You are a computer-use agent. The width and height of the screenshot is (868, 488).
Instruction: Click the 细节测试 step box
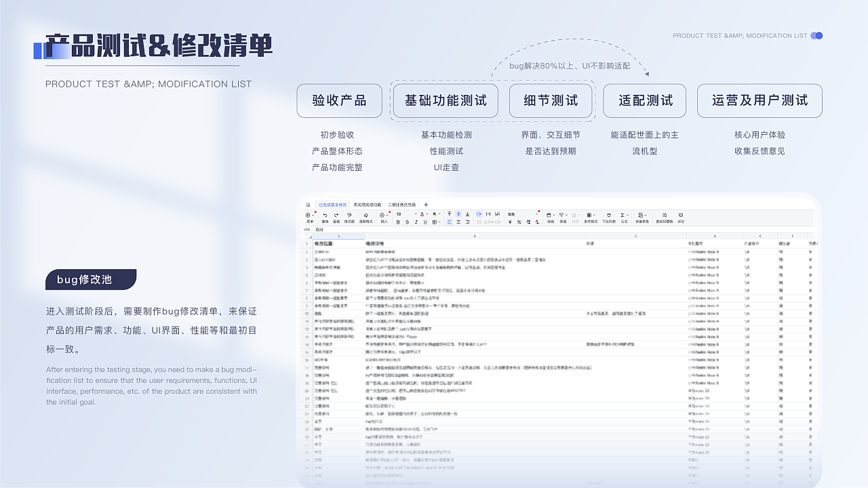(551, 100)
